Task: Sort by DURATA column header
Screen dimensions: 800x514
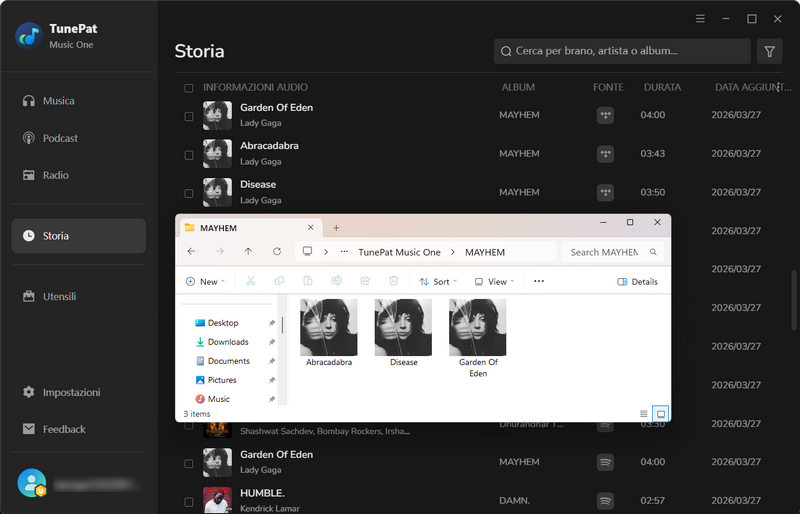Action: 662,87
